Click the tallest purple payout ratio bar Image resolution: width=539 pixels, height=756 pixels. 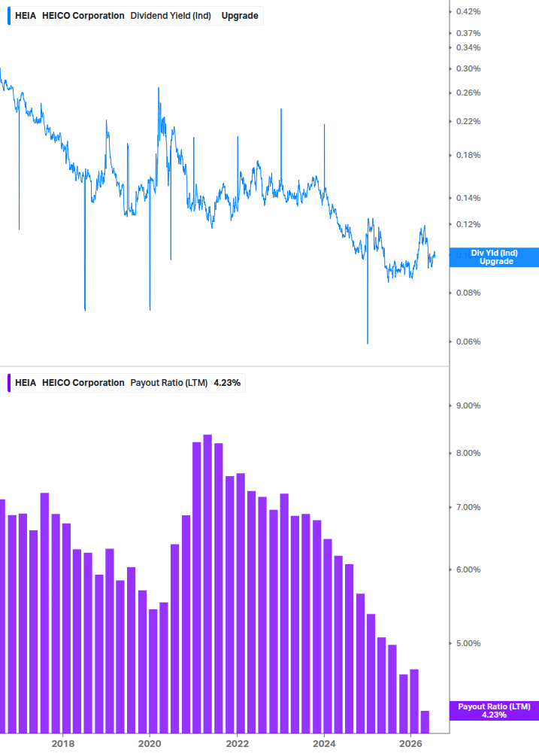coord(207,584)
